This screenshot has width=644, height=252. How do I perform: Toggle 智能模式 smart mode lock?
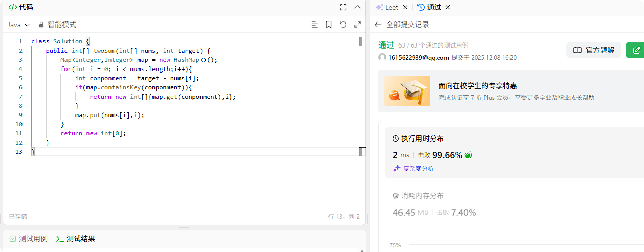tap(57, 25)
